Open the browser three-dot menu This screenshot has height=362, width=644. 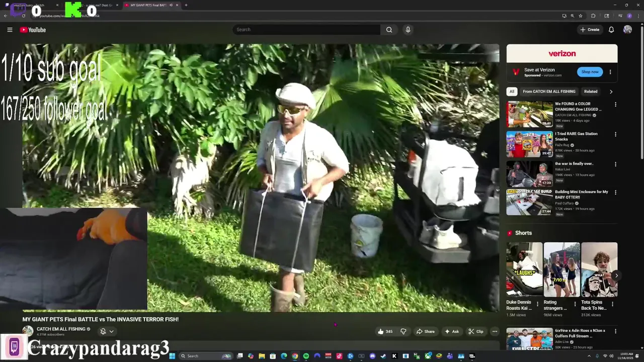click(637, 16)
